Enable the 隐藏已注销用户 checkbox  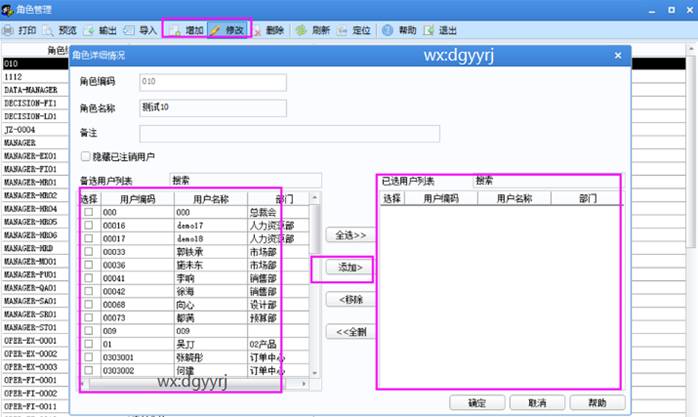click(86, 156)
